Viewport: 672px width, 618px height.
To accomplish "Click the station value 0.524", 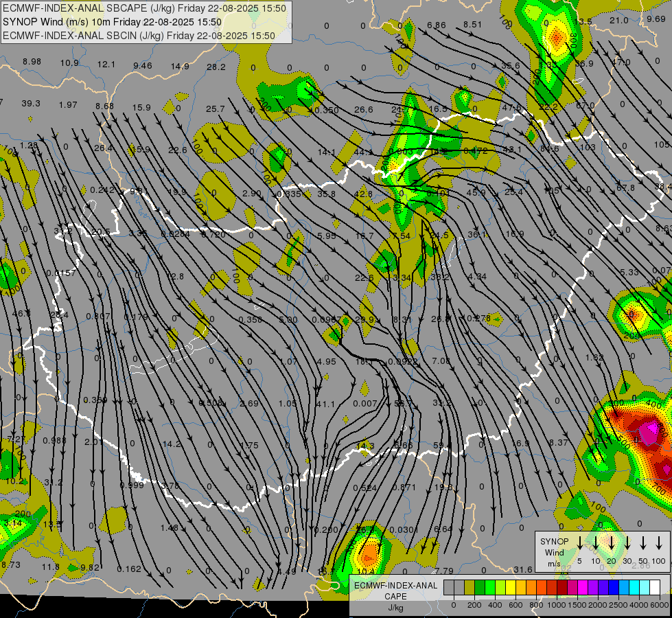I will point(365,488).
